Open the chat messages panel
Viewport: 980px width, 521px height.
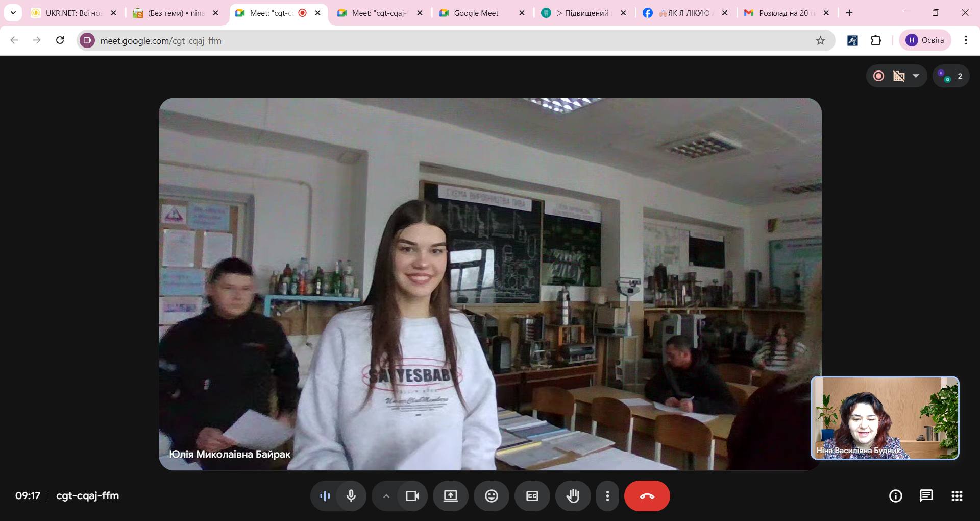pyautogui.click(x=926, y=496)
